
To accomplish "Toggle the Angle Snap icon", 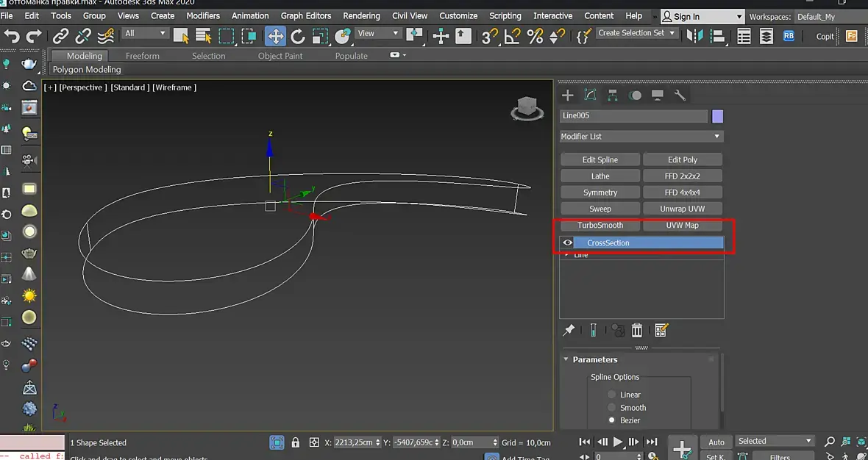I will [x=512, y=35].
